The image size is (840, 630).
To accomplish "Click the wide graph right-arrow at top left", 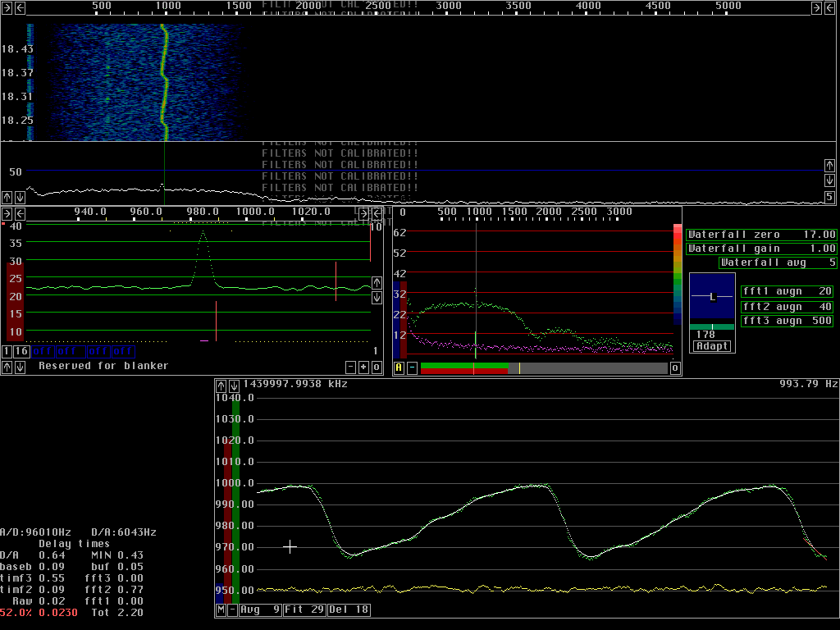I will point(7,7).
